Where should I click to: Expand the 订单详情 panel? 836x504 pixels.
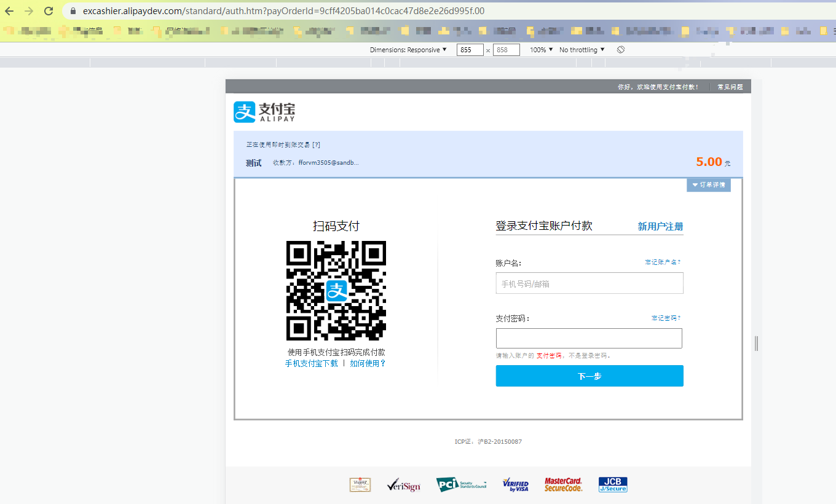tap(709, 185)
